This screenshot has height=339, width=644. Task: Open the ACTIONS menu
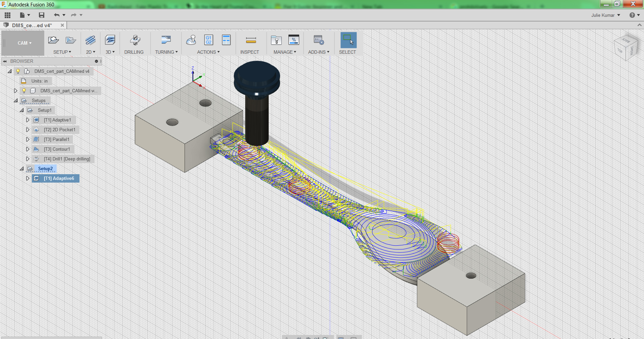(208, 52)
